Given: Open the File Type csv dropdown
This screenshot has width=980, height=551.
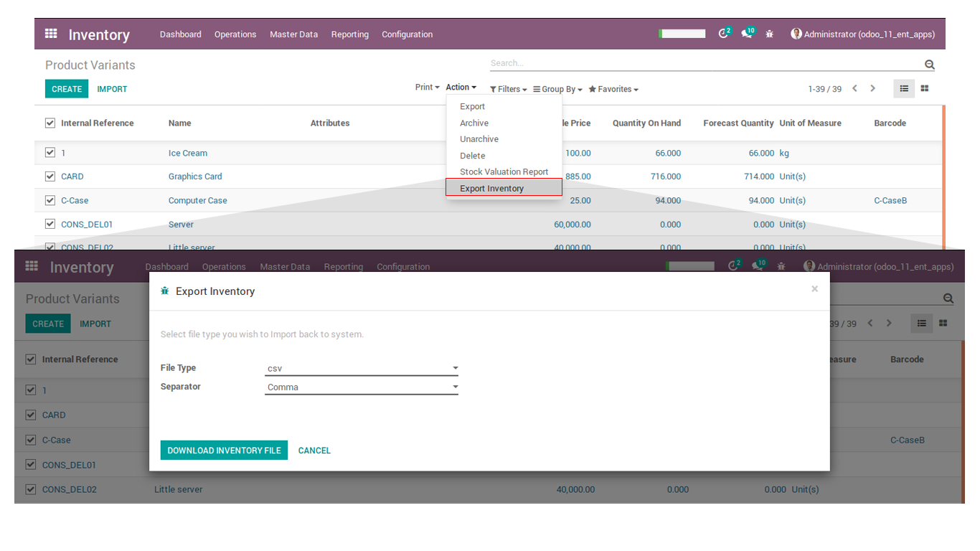Looking at the screenshot, I should pos(362,369).
